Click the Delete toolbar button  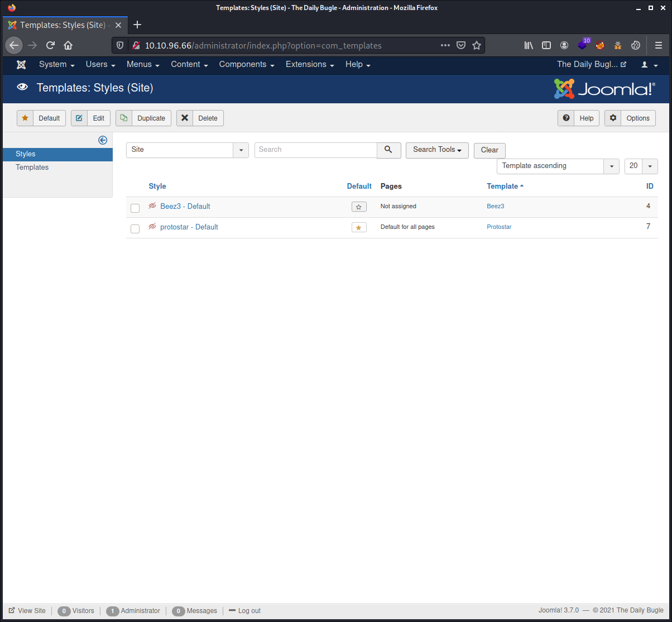[x=200, y=118]
